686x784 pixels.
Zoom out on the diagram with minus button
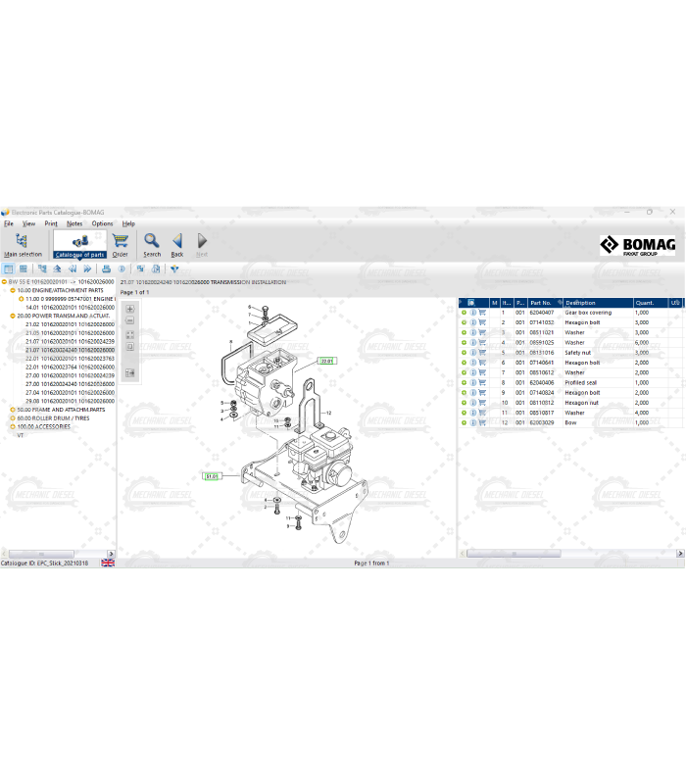click(x=130, y=321)
